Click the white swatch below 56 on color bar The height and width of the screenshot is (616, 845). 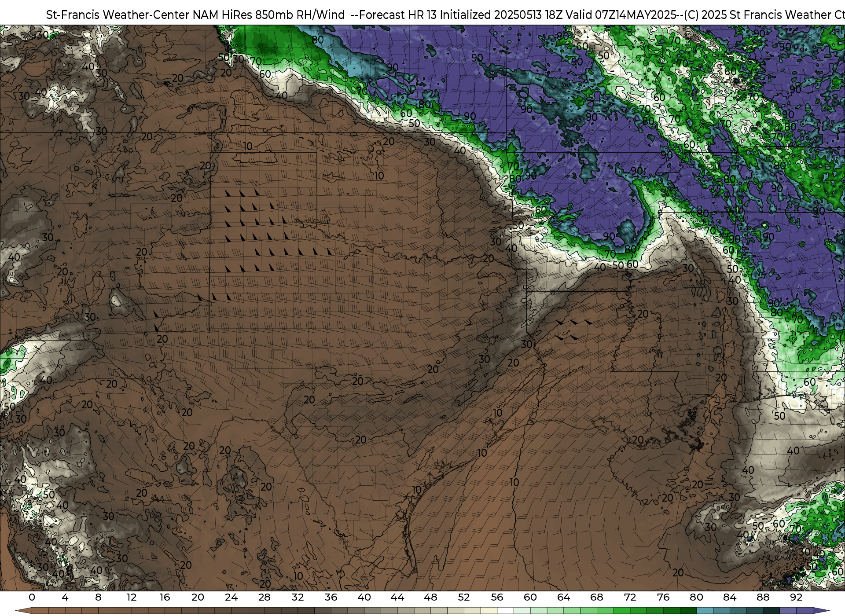click(x=505, y=611)
